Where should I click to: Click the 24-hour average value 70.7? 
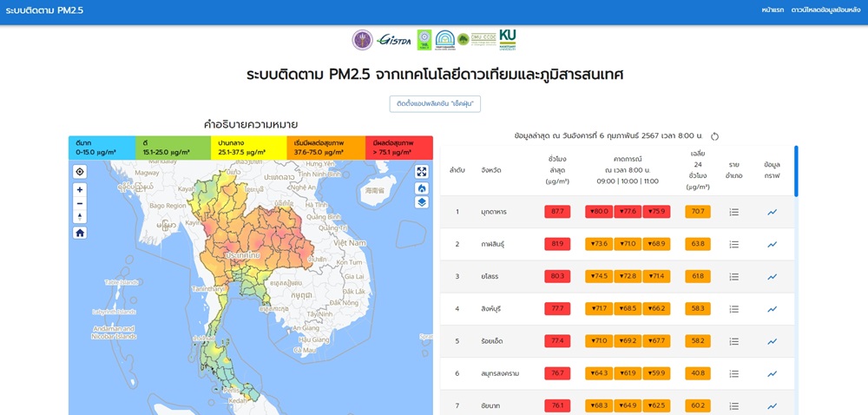[x=698, y=212]
